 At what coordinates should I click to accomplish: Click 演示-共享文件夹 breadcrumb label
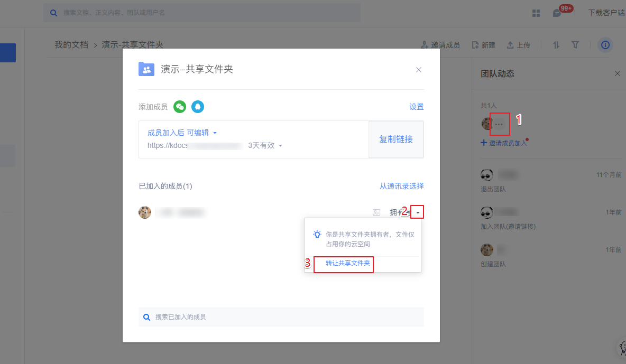point(133,45)
